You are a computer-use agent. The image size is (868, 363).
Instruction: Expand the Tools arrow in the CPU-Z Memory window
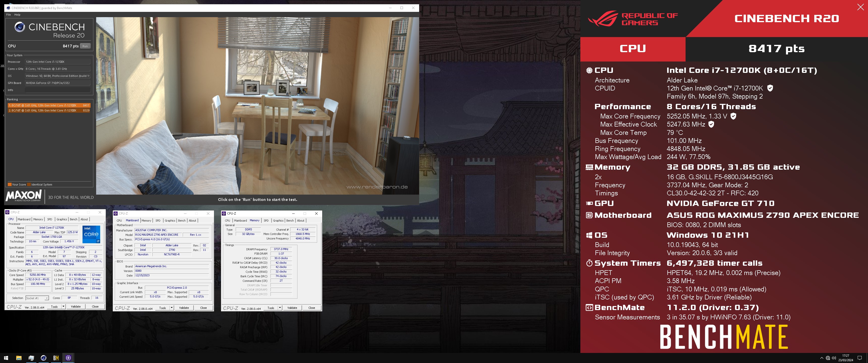(x=280, y=308)
